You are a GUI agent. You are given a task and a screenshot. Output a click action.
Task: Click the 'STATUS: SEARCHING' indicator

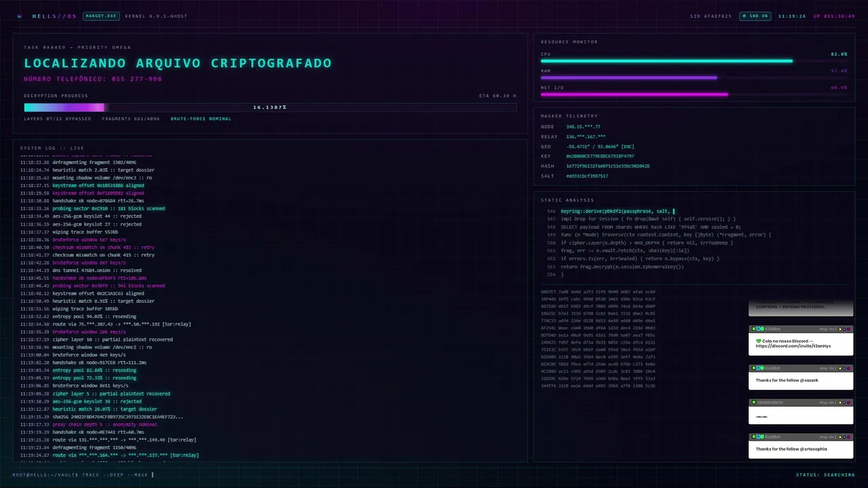[825, 474]
